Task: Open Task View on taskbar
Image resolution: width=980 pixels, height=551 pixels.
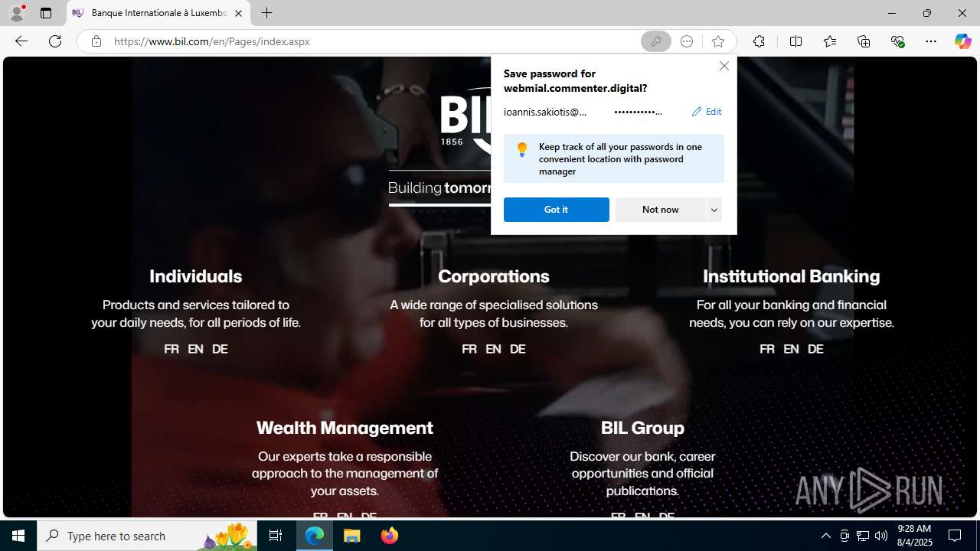Action: click(x=276, y=536)
